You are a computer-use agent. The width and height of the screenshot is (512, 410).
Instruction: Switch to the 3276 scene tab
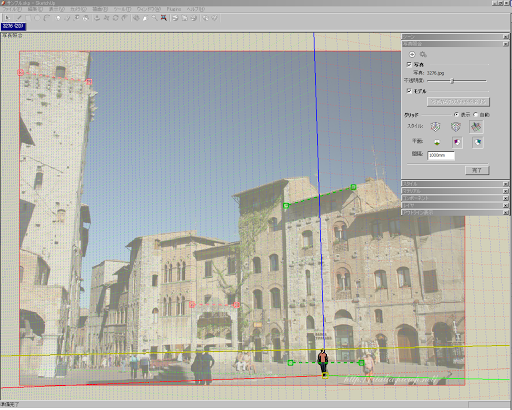pos(13,26)
